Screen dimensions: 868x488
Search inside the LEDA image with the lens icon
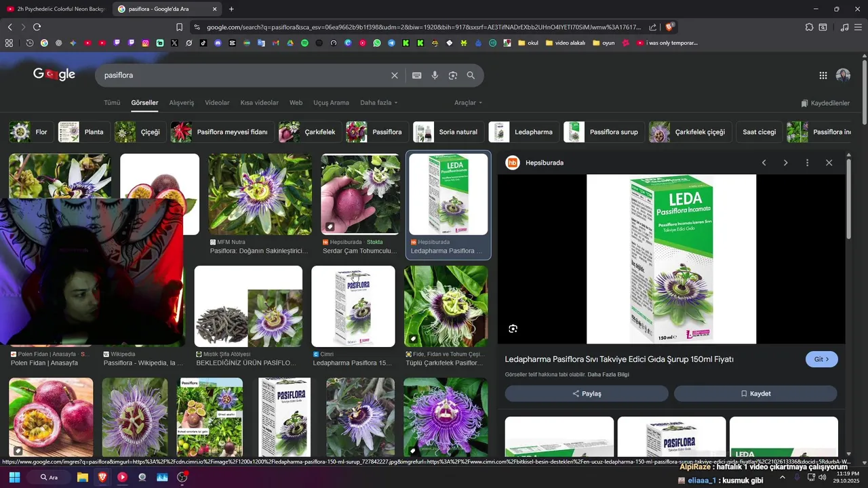pyautogui.click(x=513, y=329)
